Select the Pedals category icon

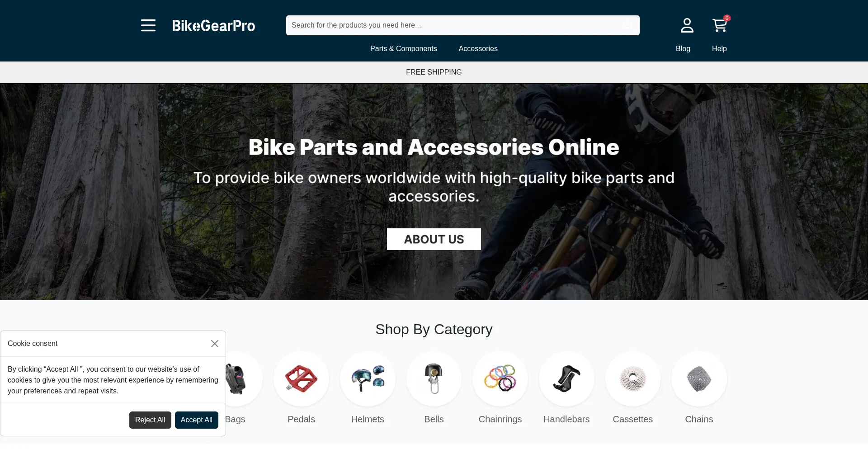(x=302, y=379)
